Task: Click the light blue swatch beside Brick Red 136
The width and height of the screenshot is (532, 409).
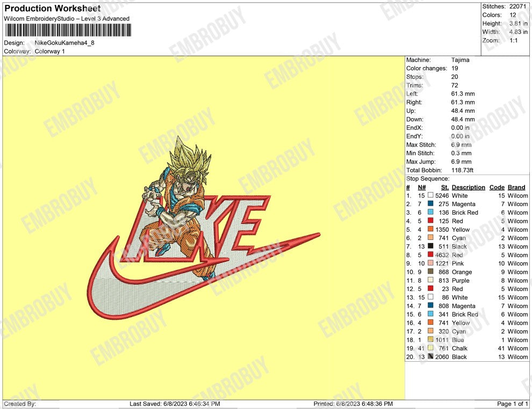Action: pos(430,212)
